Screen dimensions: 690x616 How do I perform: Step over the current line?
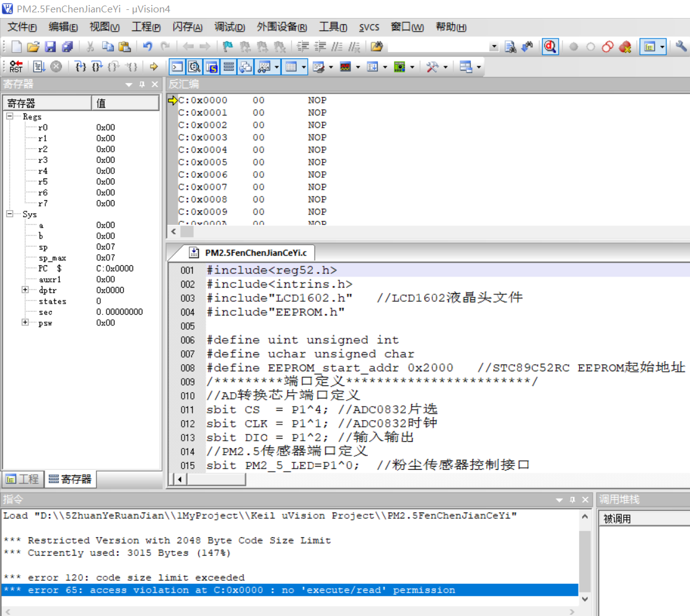[x=97, y=67]
